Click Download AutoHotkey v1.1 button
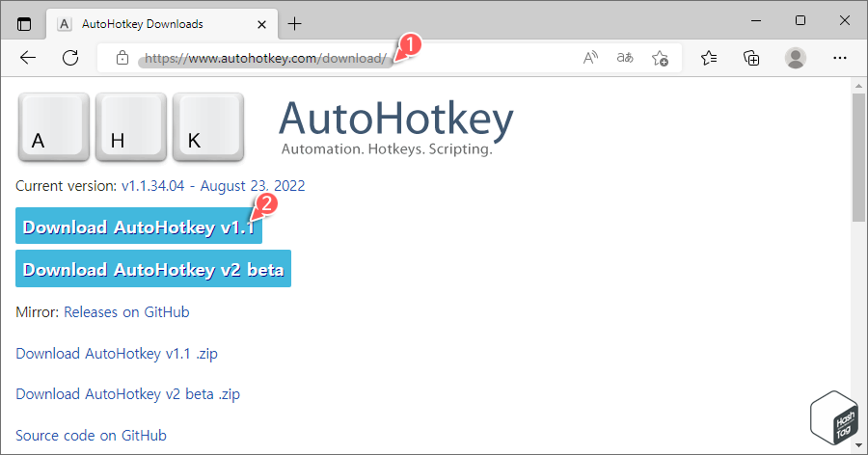This screenshot has width=868, height=455. click(x=138, y=226)
